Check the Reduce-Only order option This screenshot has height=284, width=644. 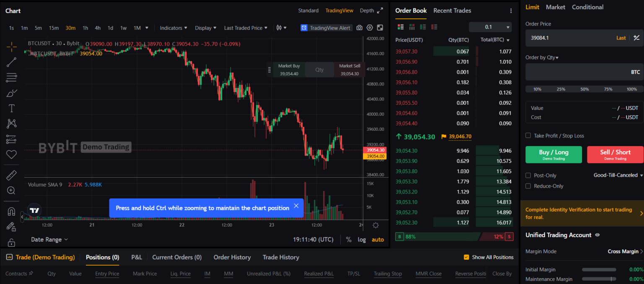(x=528, y=186)
